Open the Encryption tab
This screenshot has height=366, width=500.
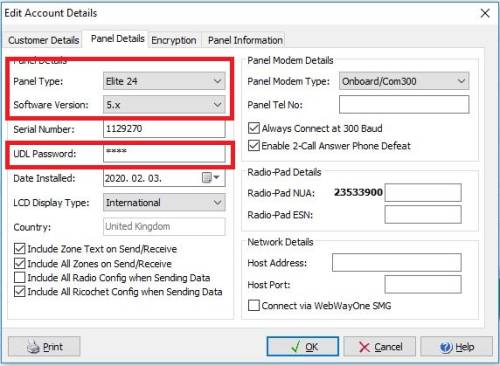174,40
